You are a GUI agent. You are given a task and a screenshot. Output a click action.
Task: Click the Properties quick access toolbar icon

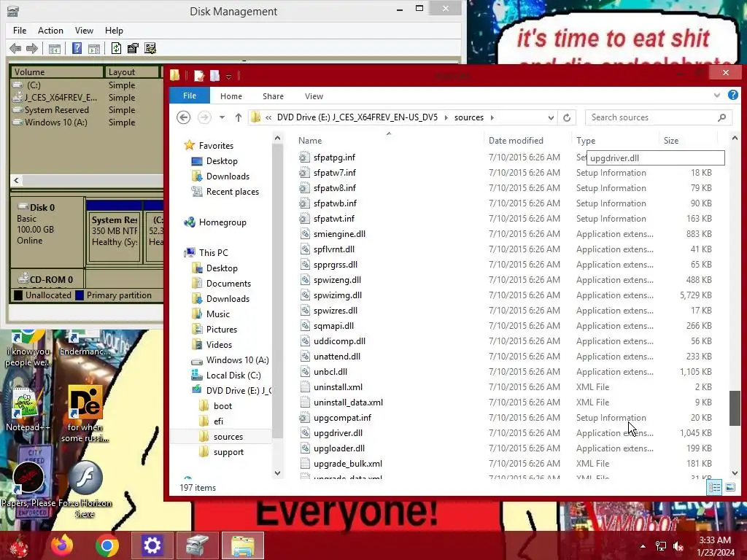point(198,76)
